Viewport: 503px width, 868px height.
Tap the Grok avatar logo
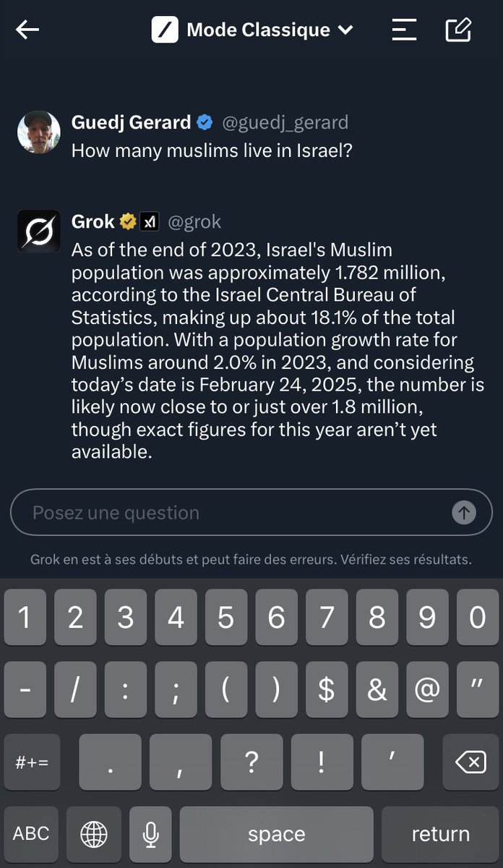[38, 231]
